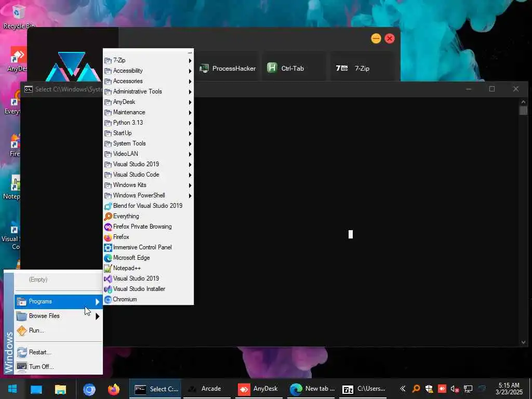Screen dimensions: 532x399
Task: Open Firefox from the taskbar
Action: pyautogui.click(x=114, y=389)
